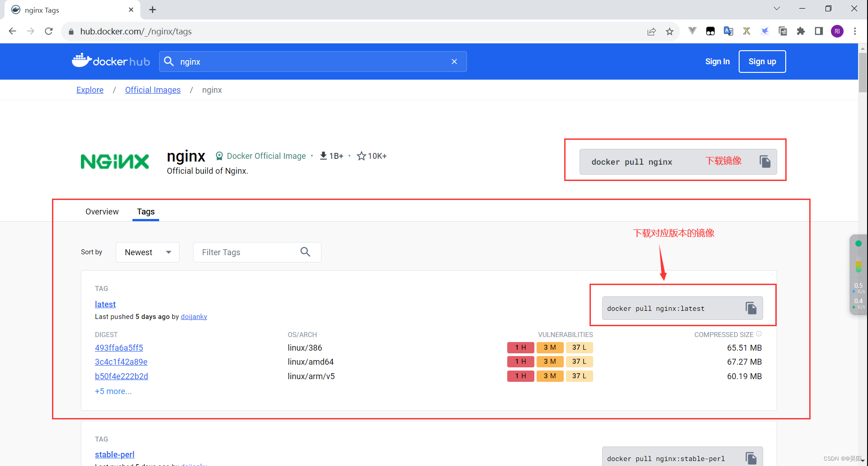The image size is (868, 466).
Task: Click the 37 L badge for linux/arm/v5
Action: tap(580, 376)
